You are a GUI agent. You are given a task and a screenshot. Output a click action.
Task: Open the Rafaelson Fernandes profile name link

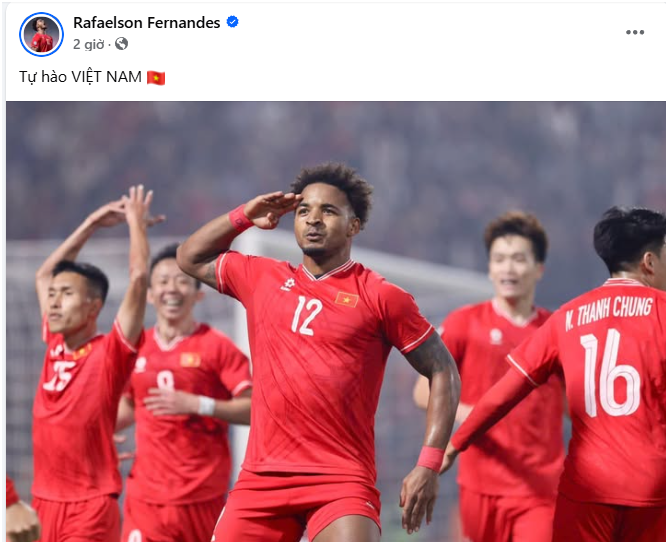click(x=147, y=22)
